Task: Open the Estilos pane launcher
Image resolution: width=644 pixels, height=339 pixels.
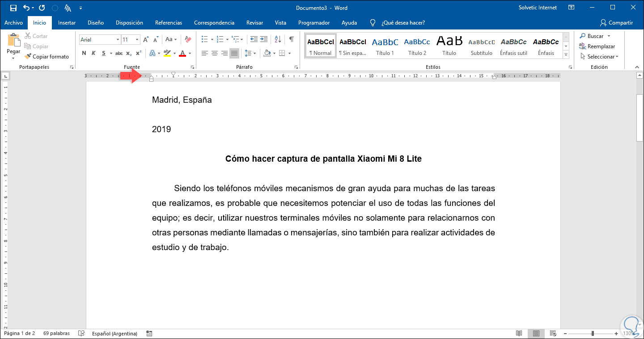Action: click(570, 67)
